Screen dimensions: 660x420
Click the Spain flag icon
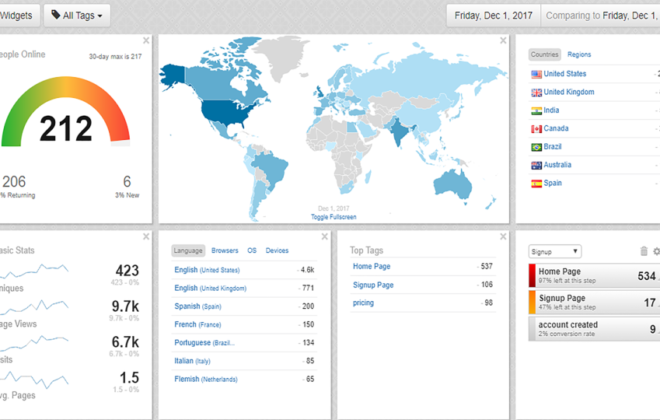536,184
